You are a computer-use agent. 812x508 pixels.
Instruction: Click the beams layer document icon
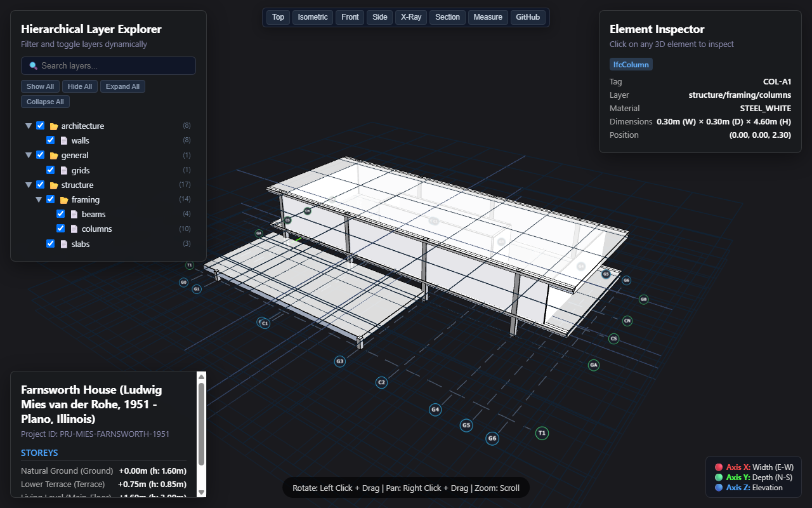coord(74,215)
